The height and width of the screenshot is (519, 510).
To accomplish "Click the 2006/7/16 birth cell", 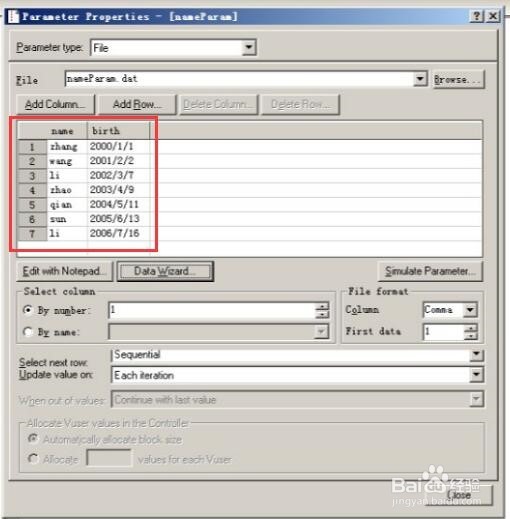I will point(119,234).
